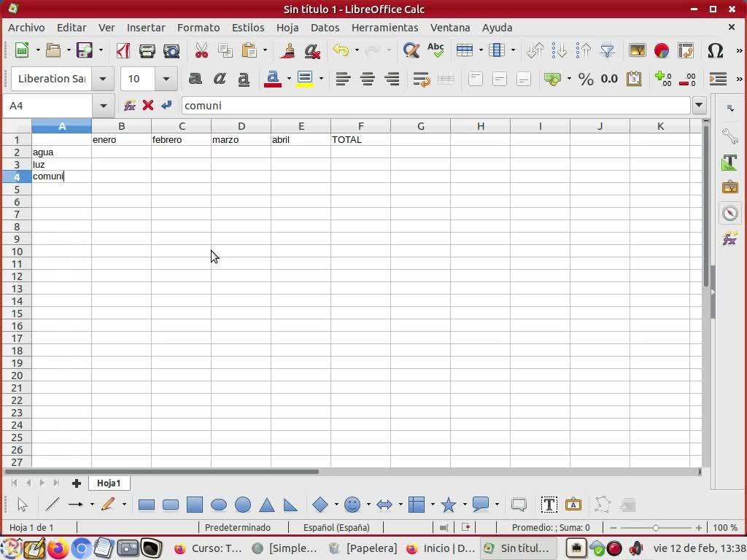The width and height of the screenshot is (747, 560).
Task: Click the Predeterminado page style in status bar
Action: [x=238, y=528]
